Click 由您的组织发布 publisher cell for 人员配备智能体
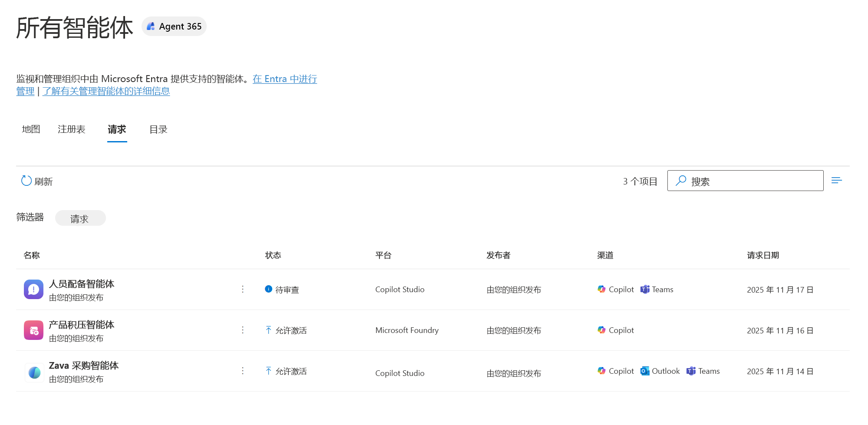868x425 pixels. coord(514,290)
